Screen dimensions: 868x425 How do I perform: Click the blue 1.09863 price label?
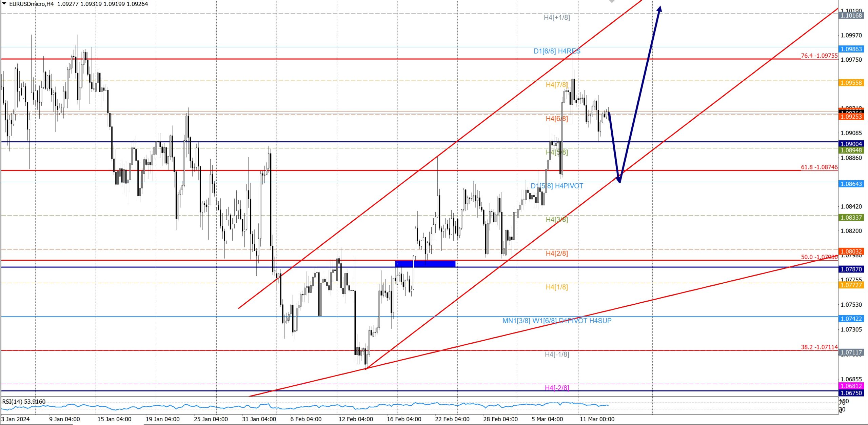[851, 49]
